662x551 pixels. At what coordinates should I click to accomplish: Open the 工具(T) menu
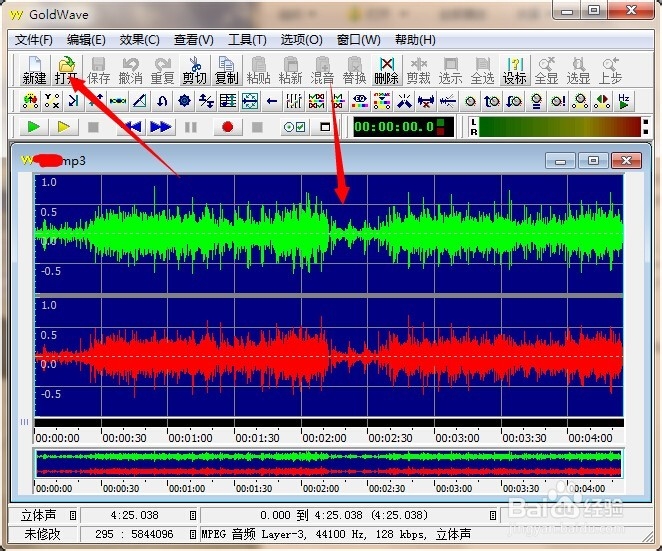tap(247, 40)
